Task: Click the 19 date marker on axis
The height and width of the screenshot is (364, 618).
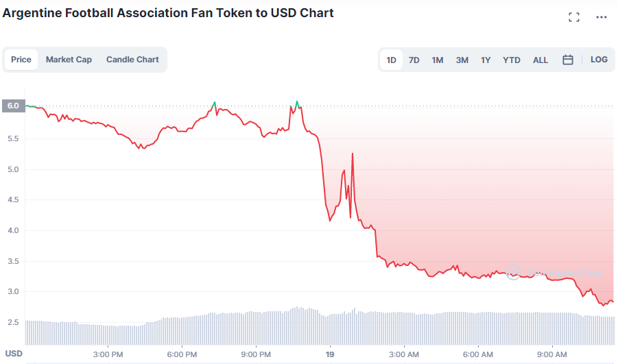Action: click(330, 354)
